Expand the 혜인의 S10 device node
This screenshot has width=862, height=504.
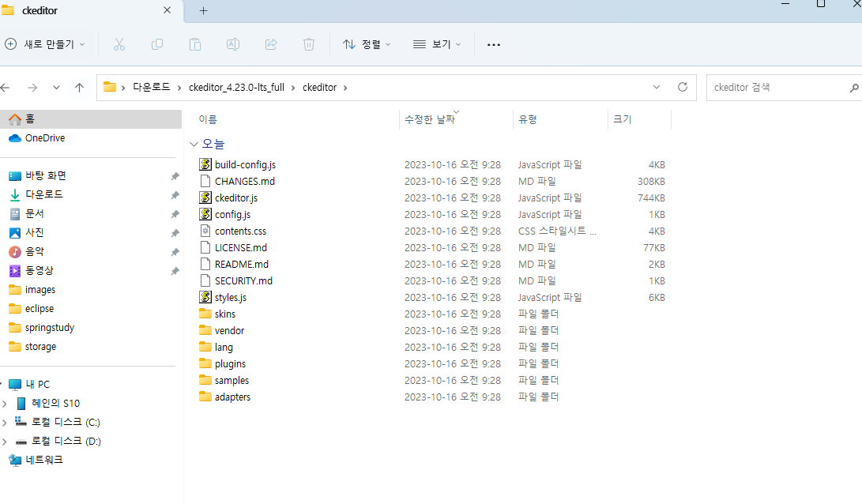5,404
